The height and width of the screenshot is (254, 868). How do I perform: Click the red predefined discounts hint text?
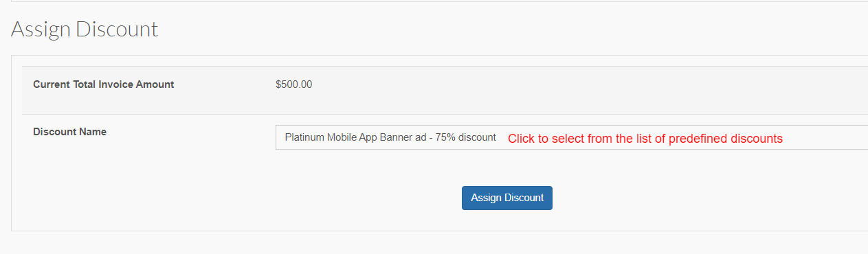(645, 139)
